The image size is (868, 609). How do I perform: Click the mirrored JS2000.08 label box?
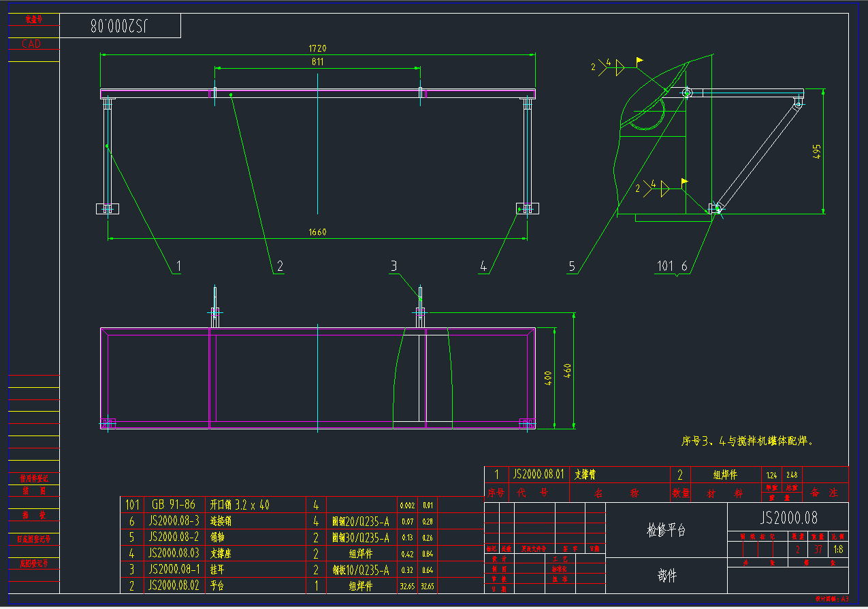click(x=120, y=26)
